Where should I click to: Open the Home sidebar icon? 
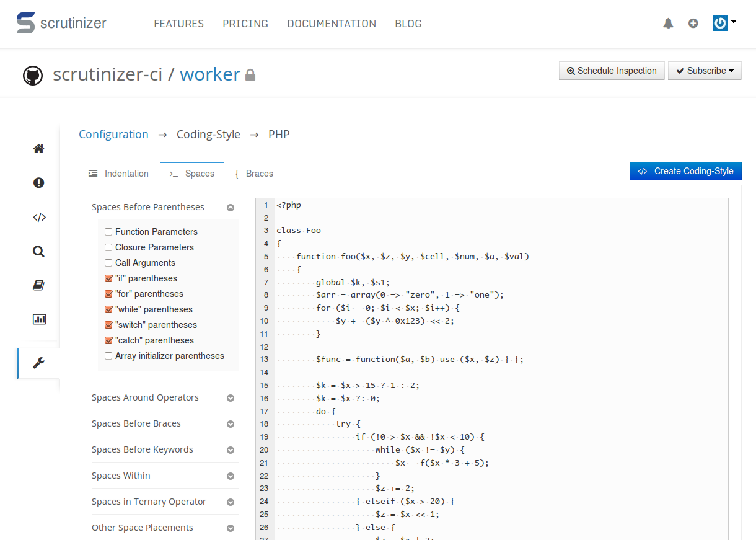click(x=38, y=149)
